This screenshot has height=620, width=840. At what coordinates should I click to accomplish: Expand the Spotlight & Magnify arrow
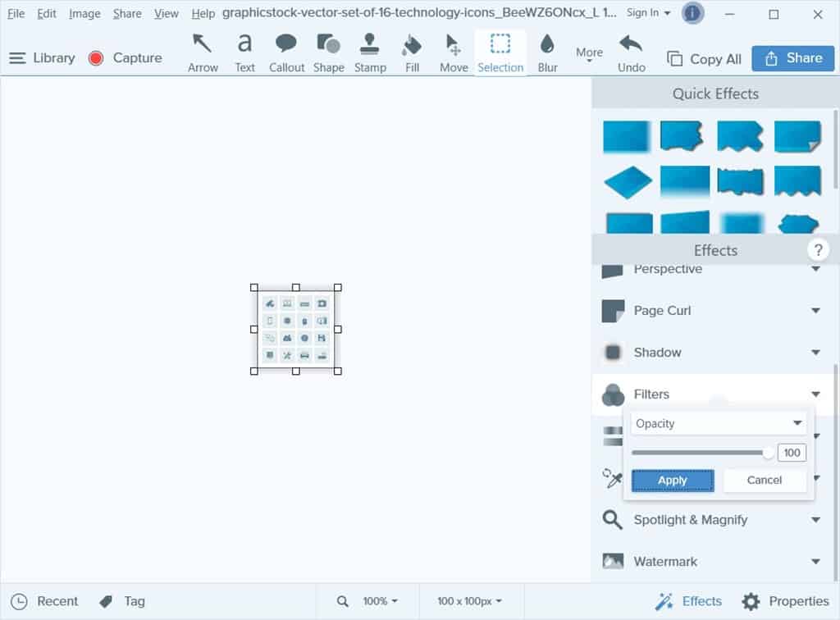(x=815, y=519)
